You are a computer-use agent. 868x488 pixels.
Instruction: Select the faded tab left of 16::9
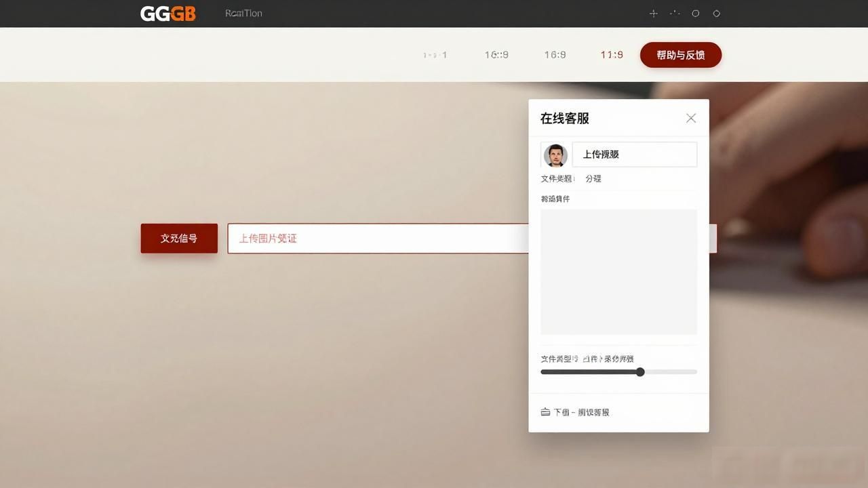pos(435,55)
